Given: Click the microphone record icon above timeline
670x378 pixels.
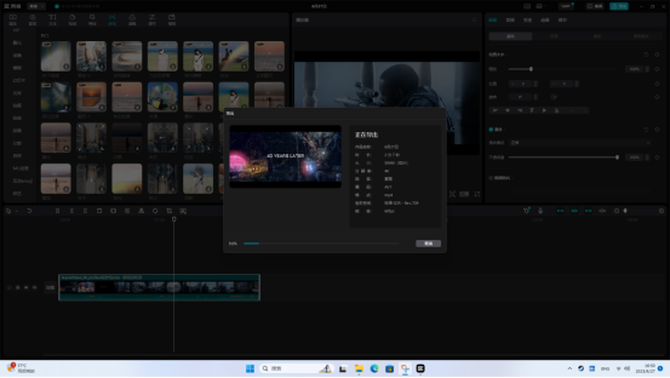Looking at the screenshot, I should 540,211.
